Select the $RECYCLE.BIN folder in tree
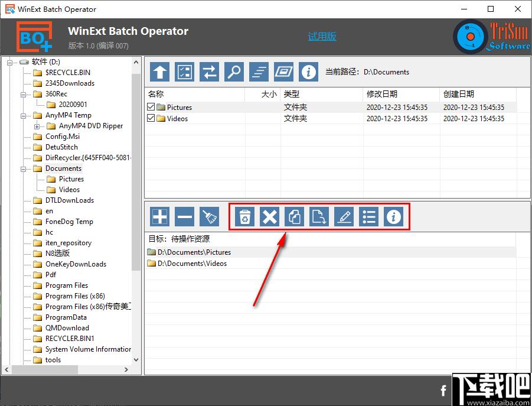 pos(68,72)
